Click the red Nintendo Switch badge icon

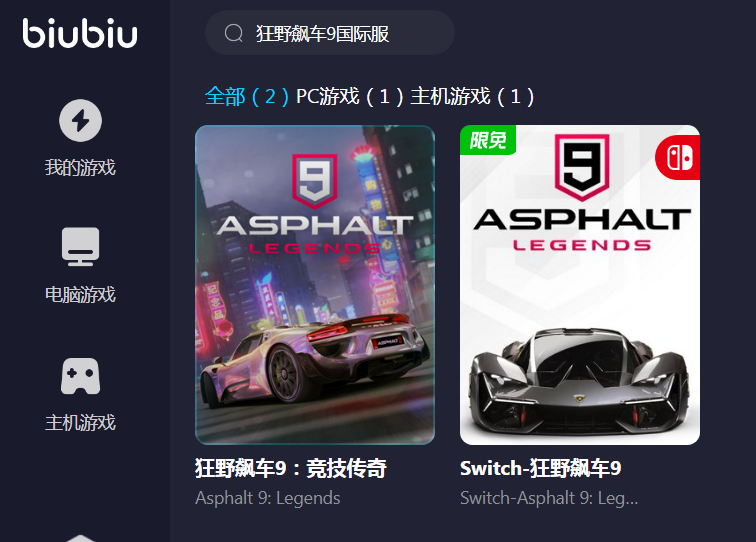point(678,157)
